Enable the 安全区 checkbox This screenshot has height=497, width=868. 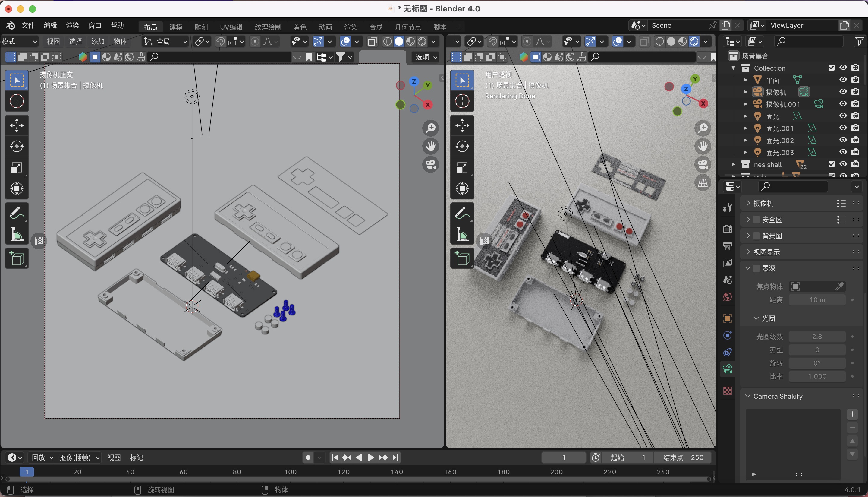point(756,220)
